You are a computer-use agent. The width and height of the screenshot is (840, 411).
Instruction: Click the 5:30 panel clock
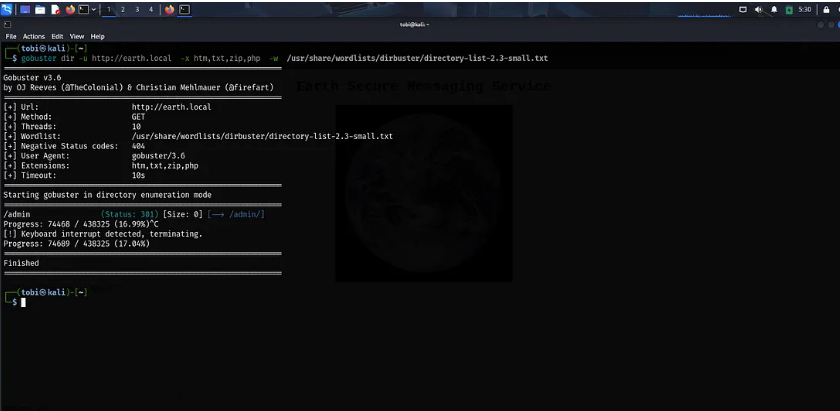click(x=805, y=10)
